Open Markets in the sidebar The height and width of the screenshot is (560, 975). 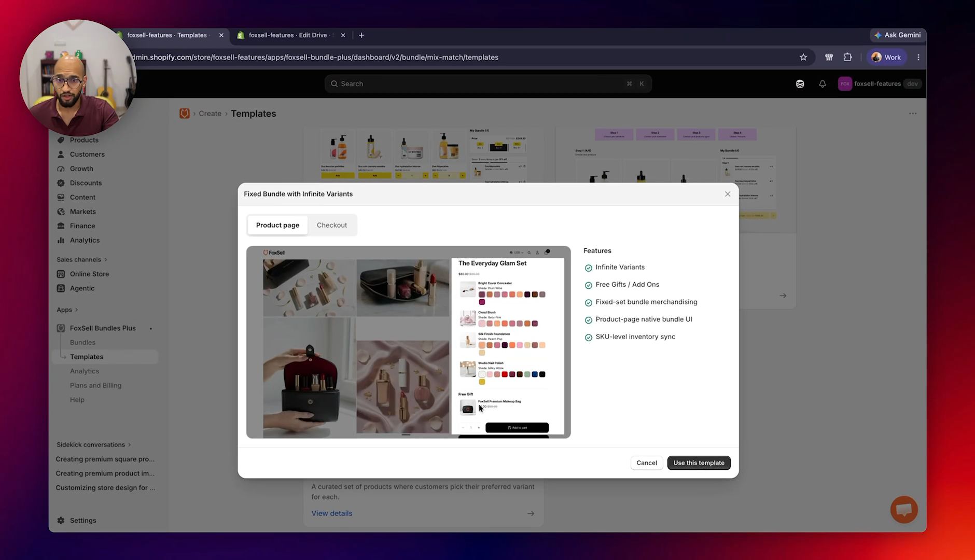pyautogui.click(x=83, y=212)
